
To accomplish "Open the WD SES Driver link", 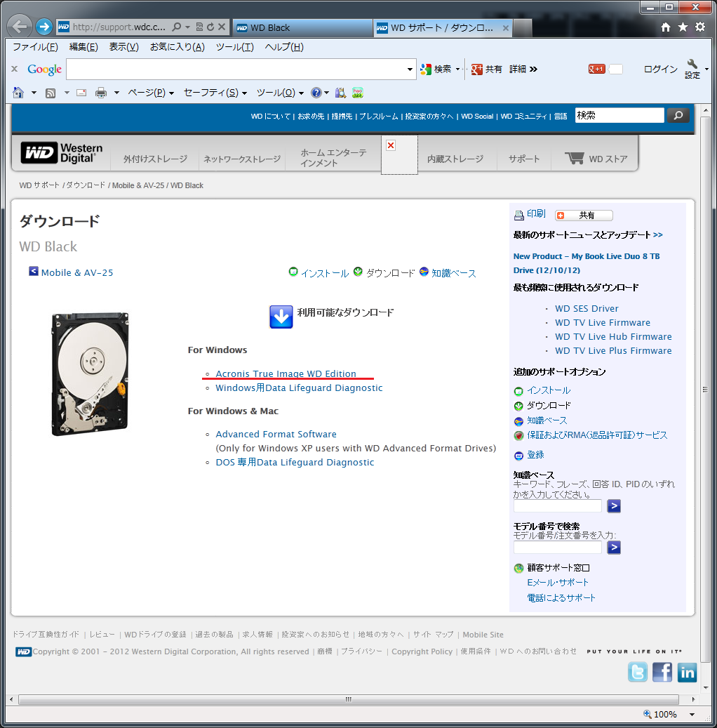I will (x=587, y=309).
